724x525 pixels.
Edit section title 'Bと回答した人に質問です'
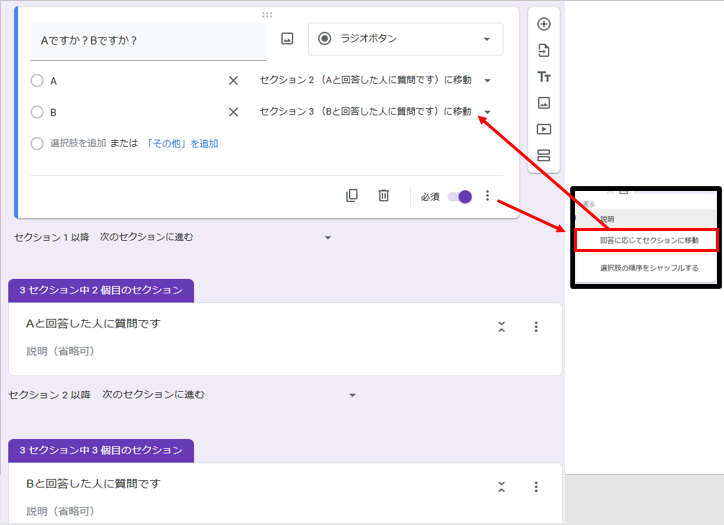(93, 484)
